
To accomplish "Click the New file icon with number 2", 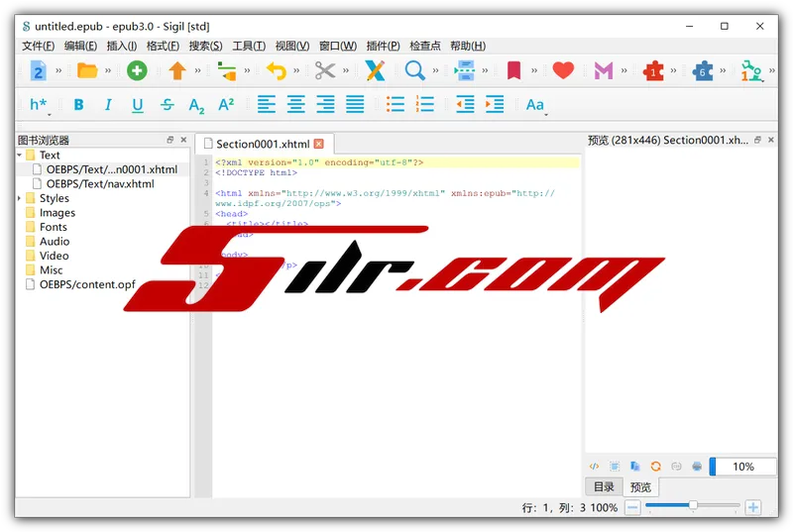I will click(38, 70).
